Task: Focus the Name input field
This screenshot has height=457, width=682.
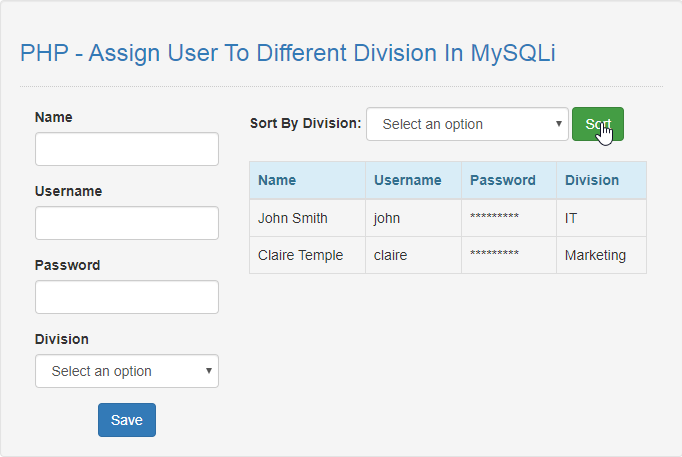Action: (x=127, y=149)
